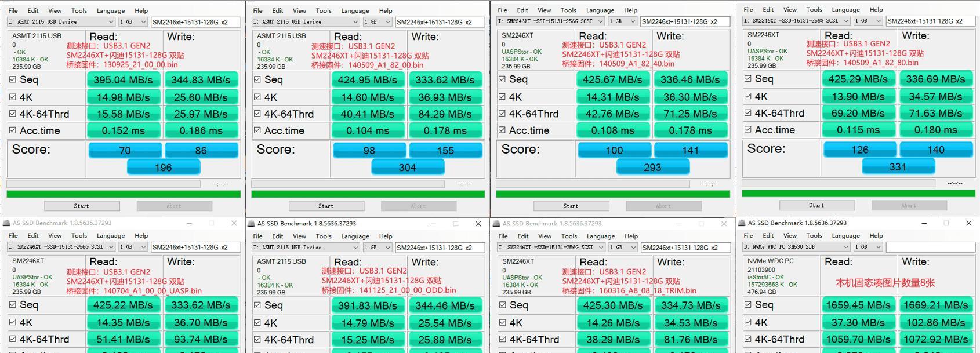The width and height of the screenshot is (980, 353).
Task: Open the 1 GB dropdown in the ODD.bin window
Action: [x=378, y=248]
